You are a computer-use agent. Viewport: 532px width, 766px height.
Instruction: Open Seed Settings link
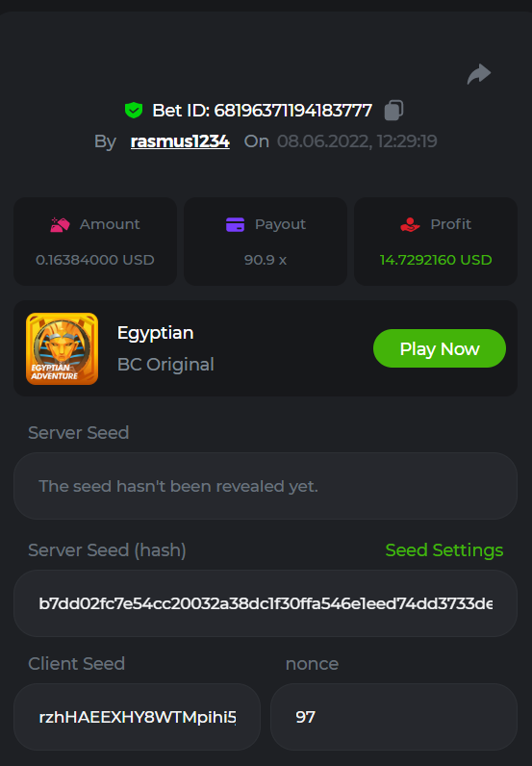444,550
